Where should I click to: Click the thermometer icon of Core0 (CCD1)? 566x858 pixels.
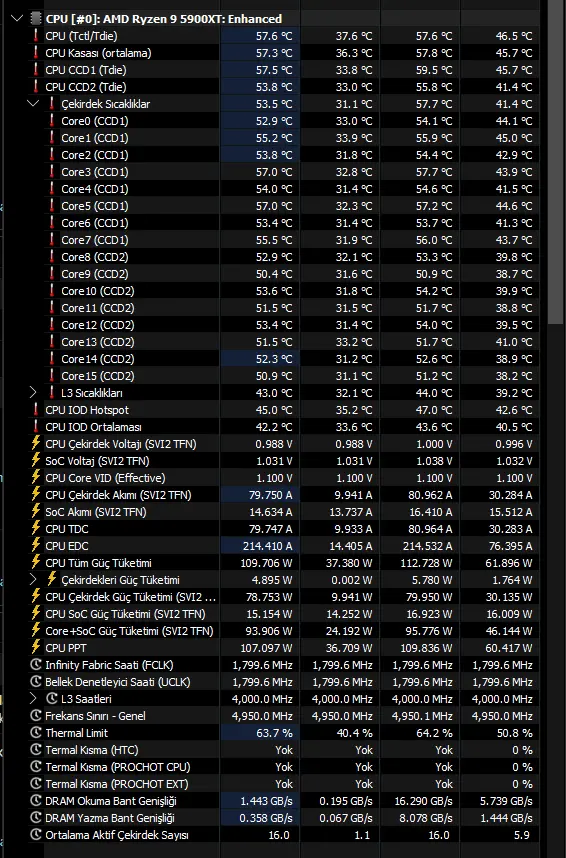click(51, 120)
